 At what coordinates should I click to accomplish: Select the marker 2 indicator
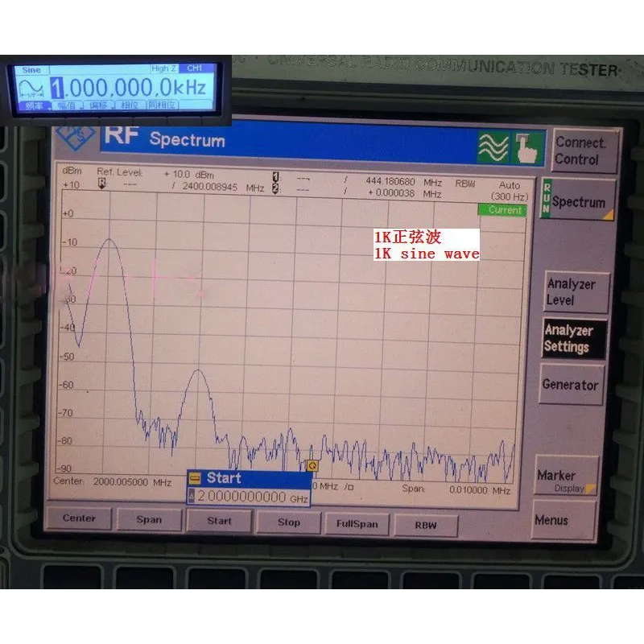(275, 188)
